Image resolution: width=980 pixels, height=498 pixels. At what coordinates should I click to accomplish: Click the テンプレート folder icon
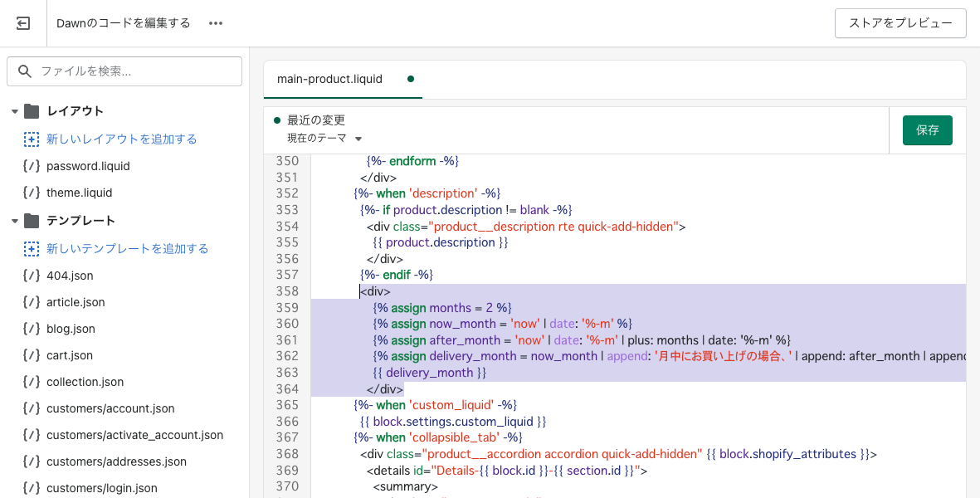[32, 221]
